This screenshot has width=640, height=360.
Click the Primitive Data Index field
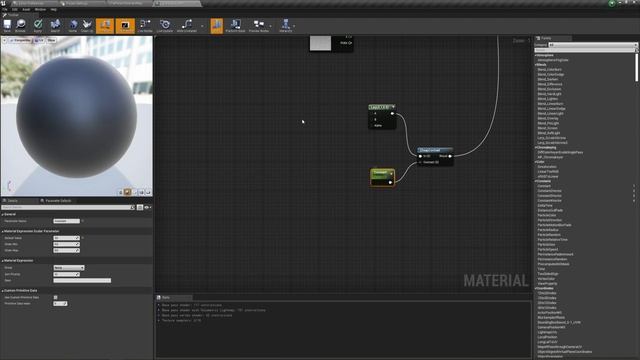tap(60, 303)
